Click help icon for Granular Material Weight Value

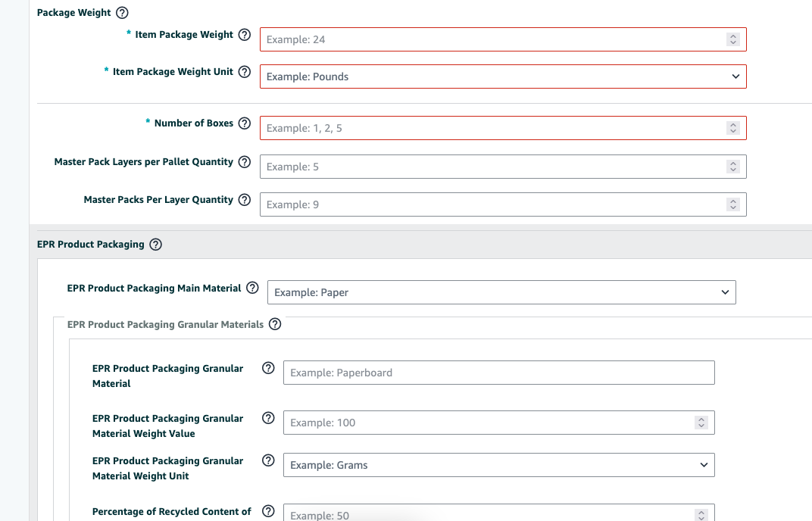[267, 418]
